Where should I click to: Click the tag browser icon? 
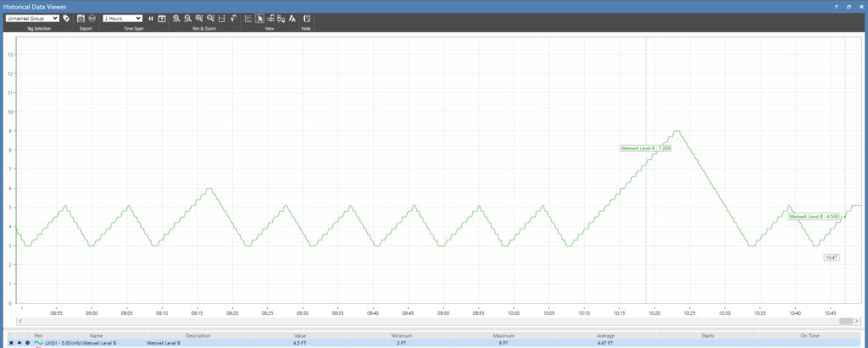click(66, 19)
